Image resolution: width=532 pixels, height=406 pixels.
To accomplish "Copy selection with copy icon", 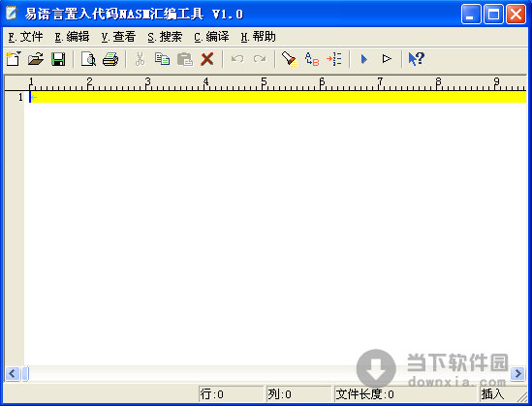I will [162, 59].
